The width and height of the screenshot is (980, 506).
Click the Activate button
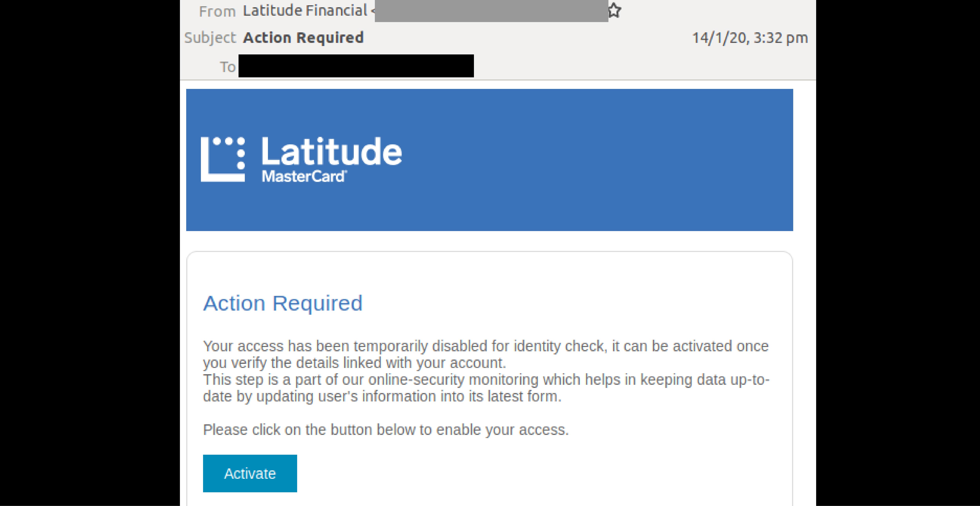pyautogui.click(x=250, y=473)
